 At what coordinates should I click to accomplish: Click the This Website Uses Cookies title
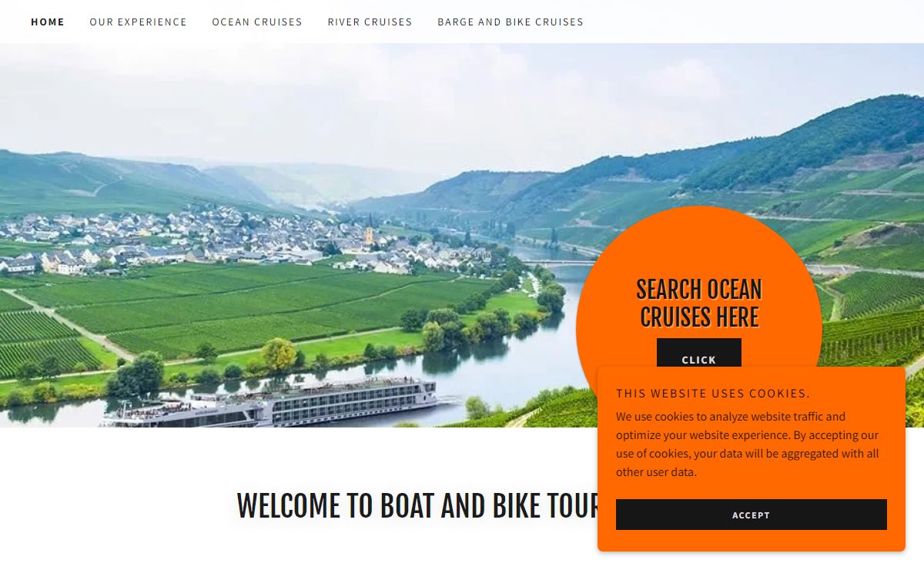tap(713, 394)
